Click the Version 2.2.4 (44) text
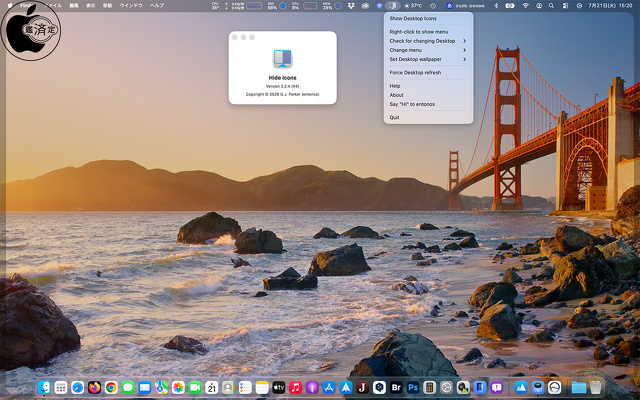640x400 pixels. click(x=282, y=87)
